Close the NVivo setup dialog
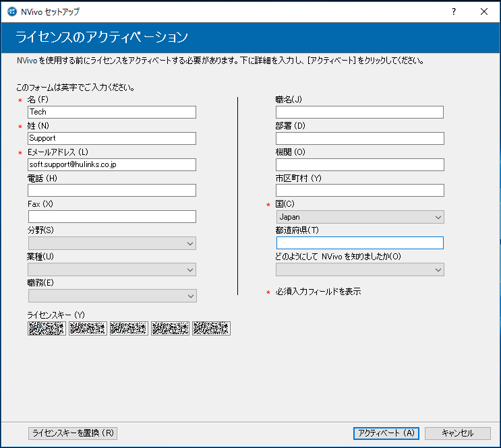The height and width of the screenshot is (448, 501). 484,12
